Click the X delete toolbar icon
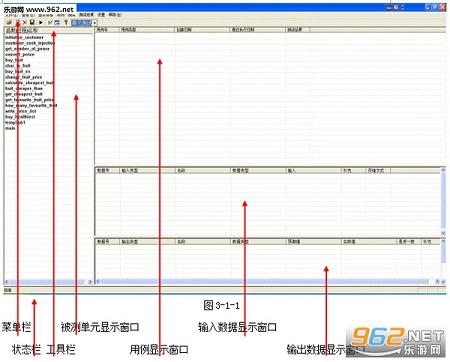Screen dimensions: 450x362 pyautogui.click(x=24, y=22)
